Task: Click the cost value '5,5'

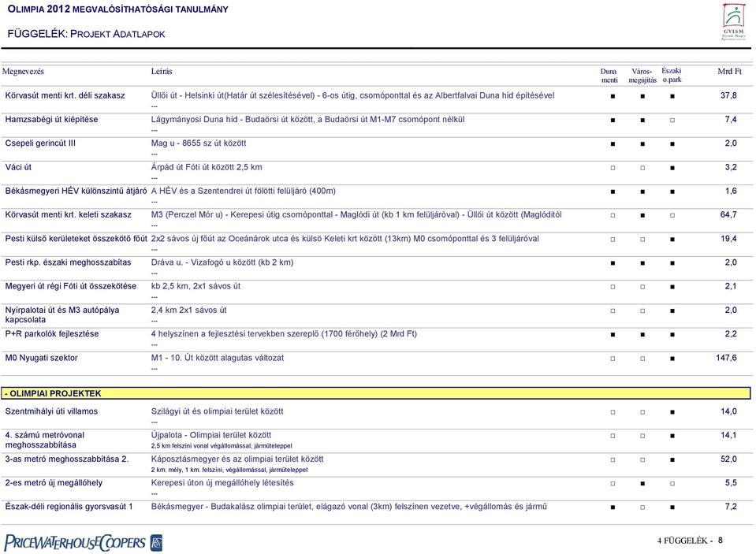Action: point(731,482)
